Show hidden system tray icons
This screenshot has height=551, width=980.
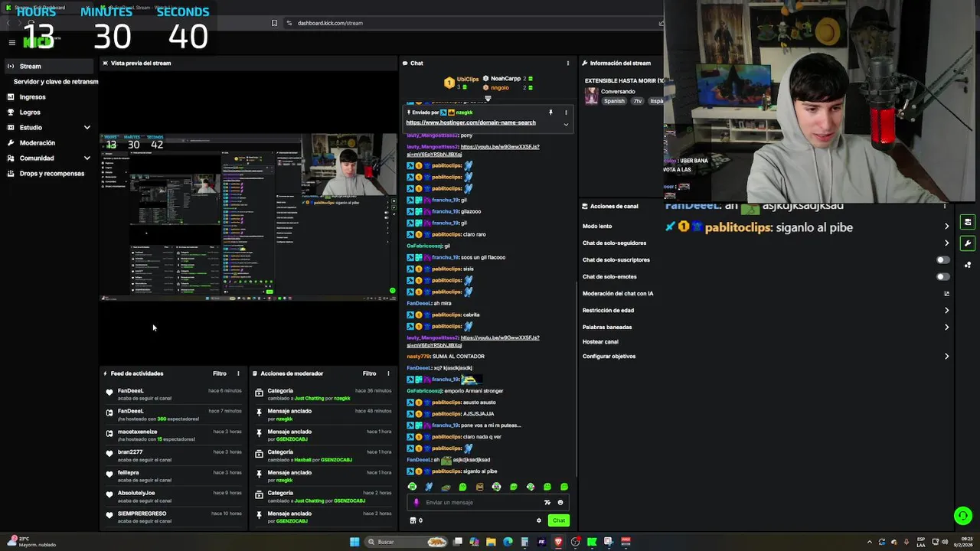pos(869,542)
